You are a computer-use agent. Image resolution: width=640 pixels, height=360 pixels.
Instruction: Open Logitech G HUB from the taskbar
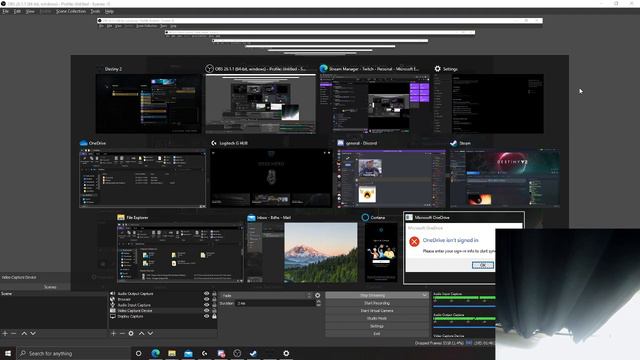point(204,353)
